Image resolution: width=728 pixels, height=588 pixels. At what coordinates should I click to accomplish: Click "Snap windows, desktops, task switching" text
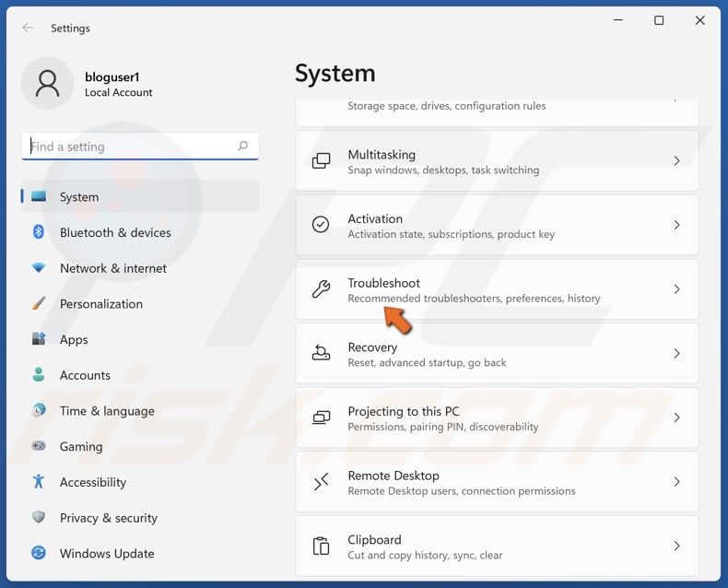(443, 170)
